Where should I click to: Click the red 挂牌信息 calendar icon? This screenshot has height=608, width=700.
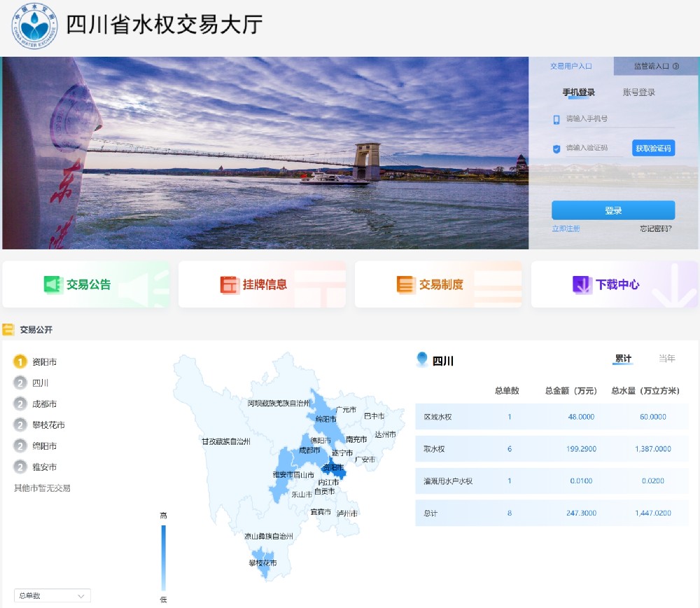(x=230, y=285)
